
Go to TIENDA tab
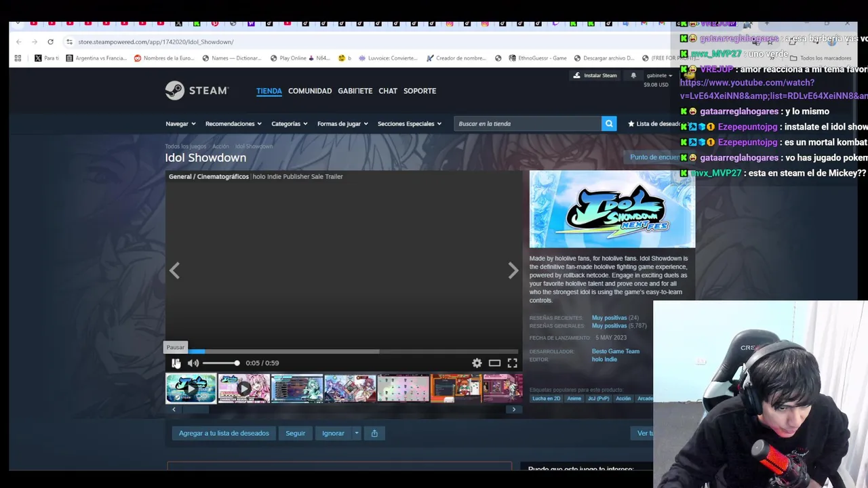point(269,91)
